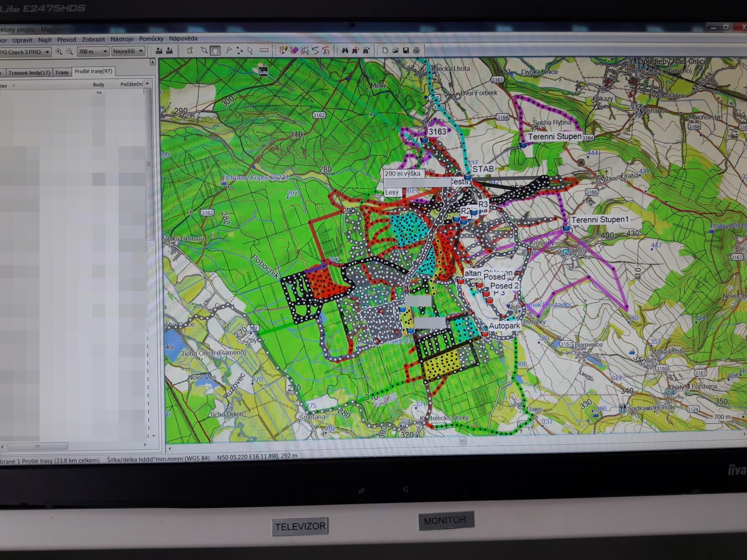Select the zoom tool in toolbar

coord(204,50)
